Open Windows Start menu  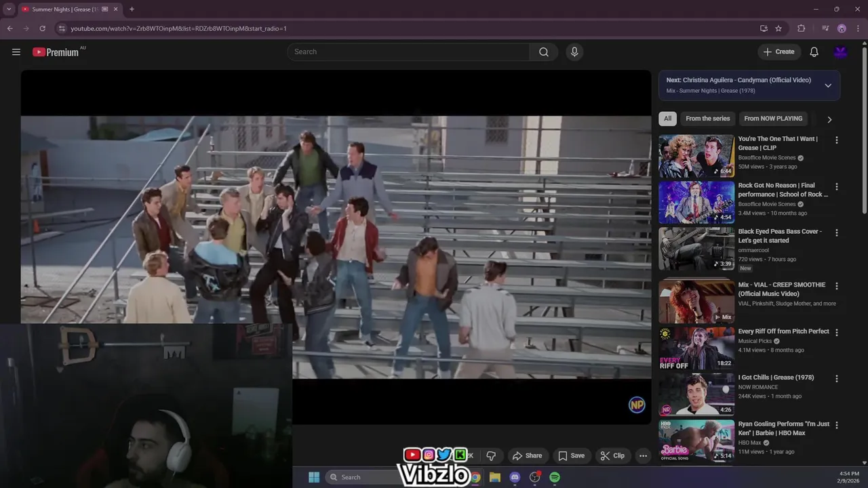[x=314, y=477]
